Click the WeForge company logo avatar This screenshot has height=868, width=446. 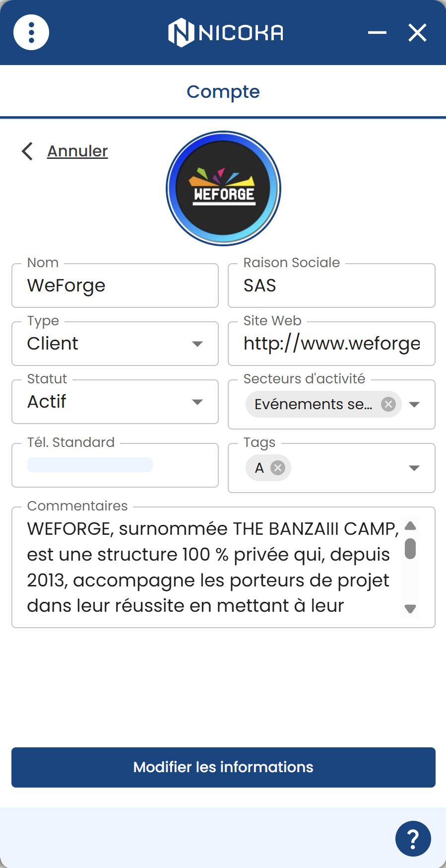click(x=223, y=189)
